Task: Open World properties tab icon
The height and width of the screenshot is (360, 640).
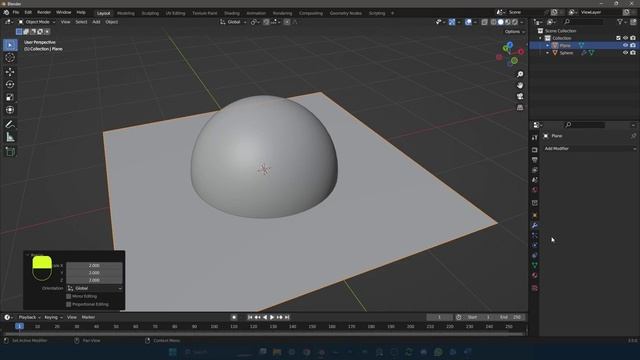Action: click(535, 190)
